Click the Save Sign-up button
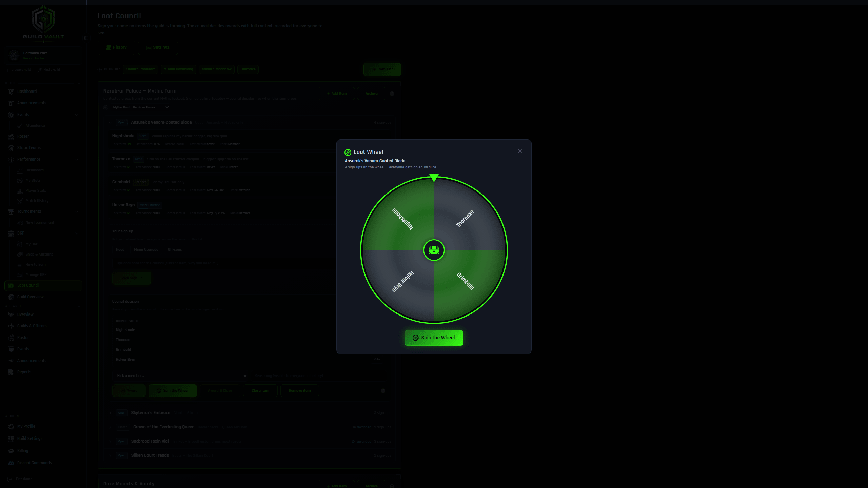Image resolution: width=868 pixels, height=488 pixels. (x=132, y=278)
